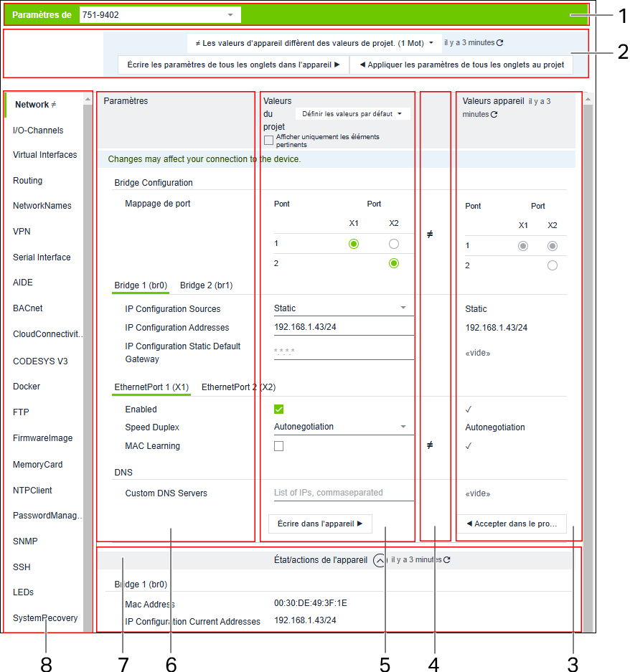Toggle the Enabled checkbox for EthernetPort 1

tap(279, 410)
